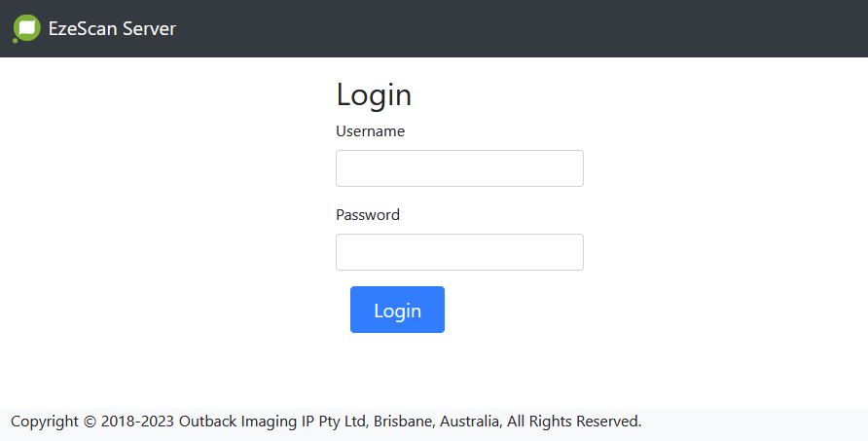The width and height of the screenshot is (868, 441).
Task: Select the Outback Imaging IP Pty Ltd text
Action: click(x=272, y=422)
